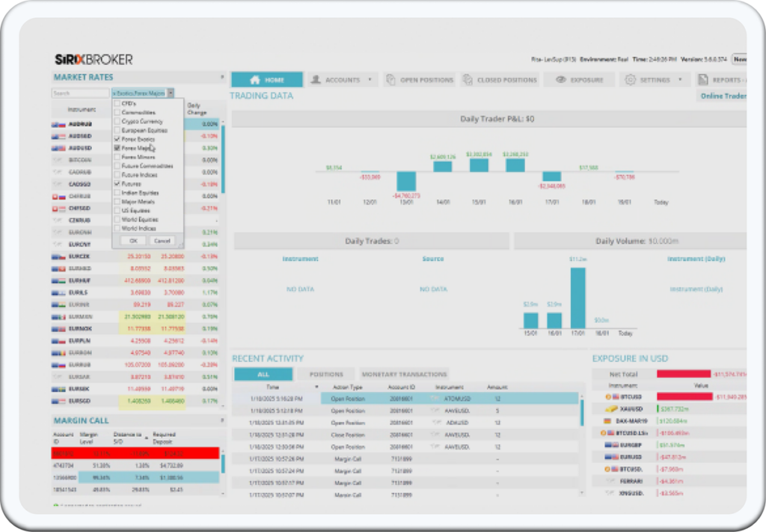766x532 pixels.
Task: Switch to Monetary Transactions tab
Action: click(404, 374)
